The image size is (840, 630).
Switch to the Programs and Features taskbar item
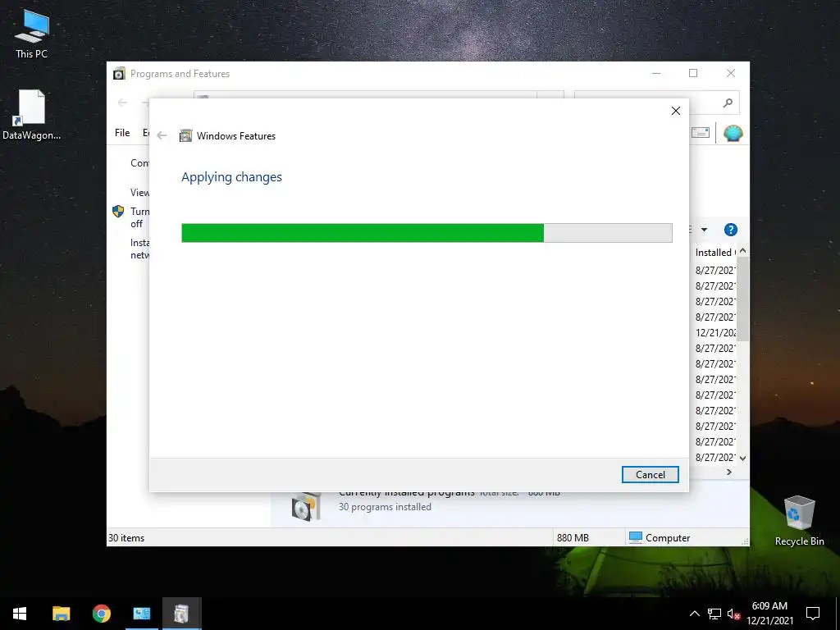click(181, 614)
